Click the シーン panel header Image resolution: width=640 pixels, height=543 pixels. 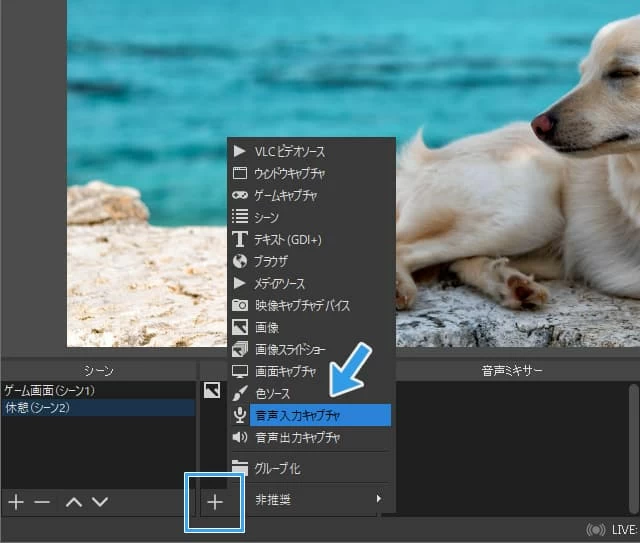pos(98,370)
